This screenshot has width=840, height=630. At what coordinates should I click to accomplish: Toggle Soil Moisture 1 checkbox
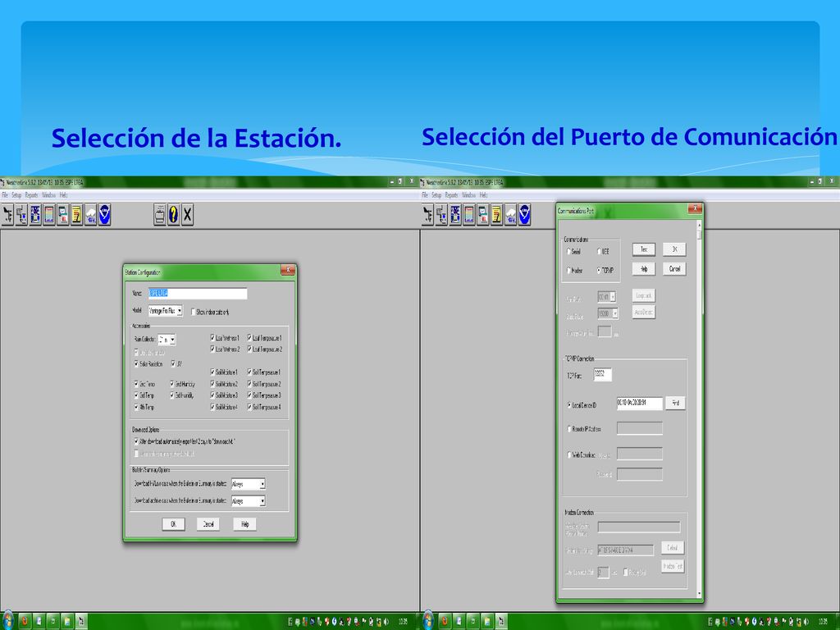212,372
